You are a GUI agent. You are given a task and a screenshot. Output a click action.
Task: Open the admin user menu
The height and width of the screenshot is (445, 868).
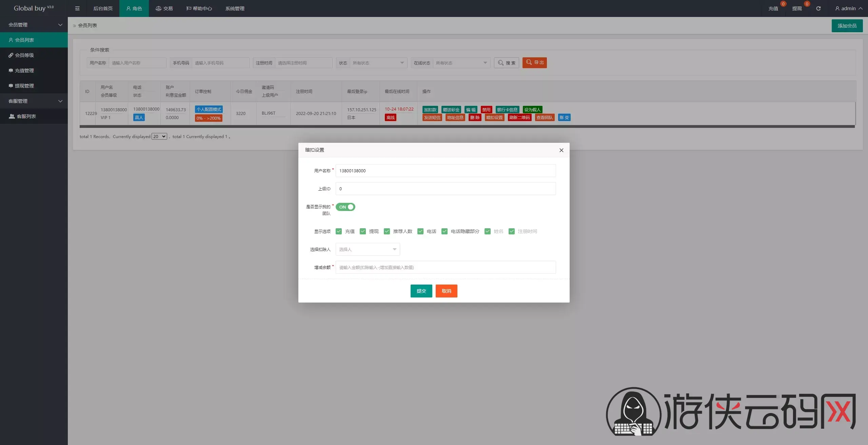click(848, 8)
